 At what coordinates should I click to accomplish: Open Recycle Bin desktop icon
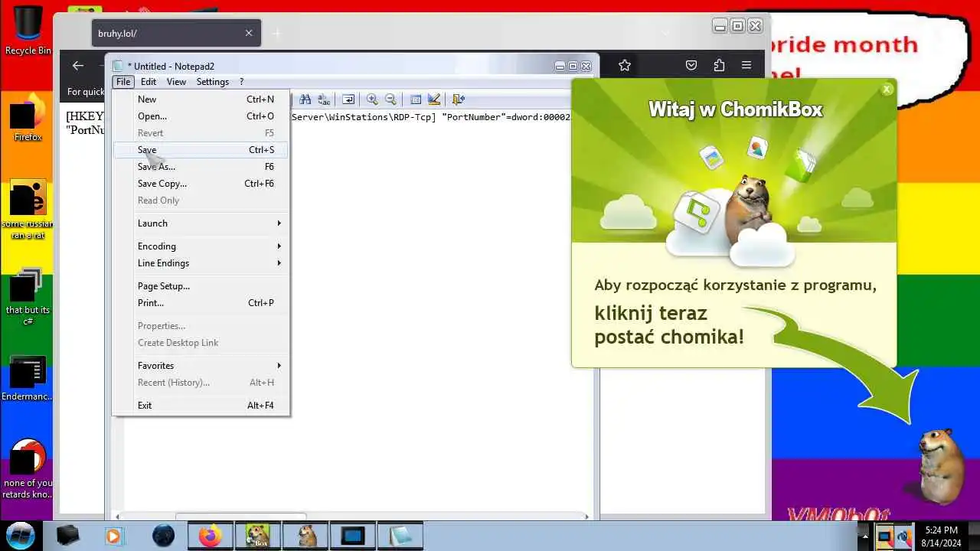pos(28,31)
